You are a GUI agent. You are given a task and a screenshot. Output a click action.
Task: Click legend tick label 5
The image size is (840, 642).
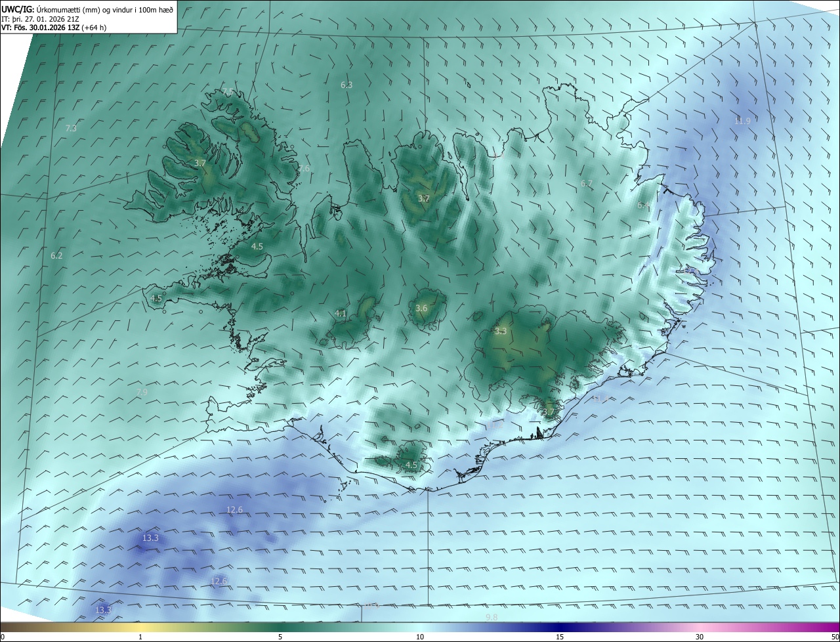point(280,637)
